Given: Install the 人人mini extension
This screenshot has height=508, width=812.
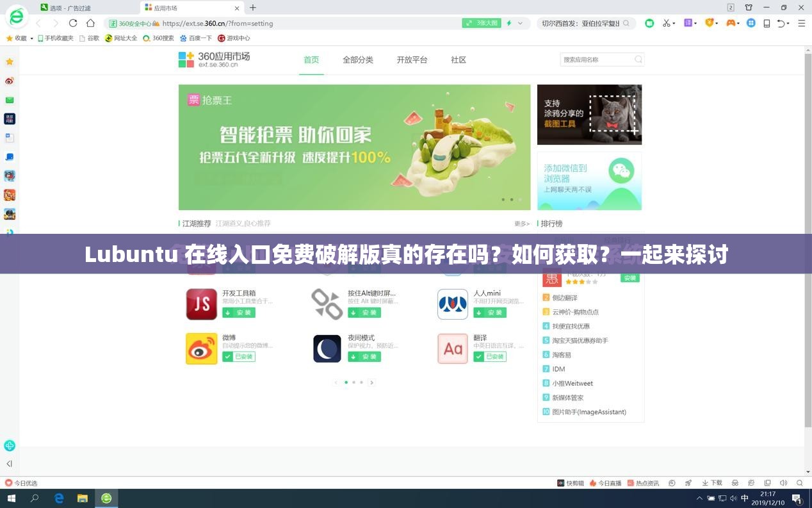Looking at the screenshot, I should tap(491, 313).
